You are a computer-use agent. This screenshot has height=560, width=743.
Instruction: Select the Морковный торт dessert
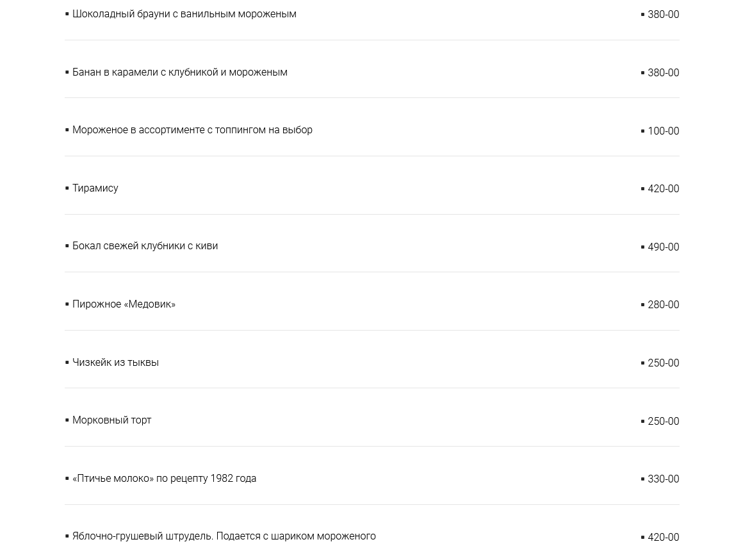(x=111, y=420)
